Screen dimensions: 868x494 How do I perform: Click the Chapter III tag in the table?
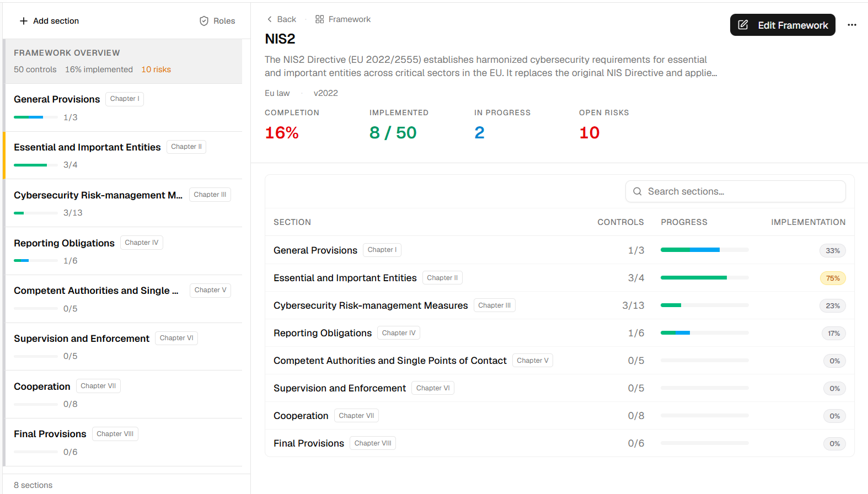click(x=495, y=305)
